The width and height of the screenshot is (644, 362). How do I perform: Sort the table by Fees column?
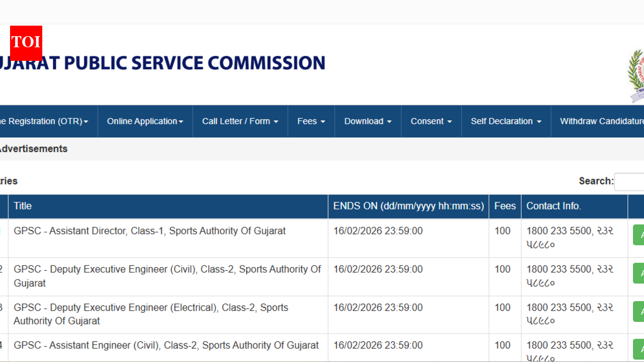(x=505, y=206)
